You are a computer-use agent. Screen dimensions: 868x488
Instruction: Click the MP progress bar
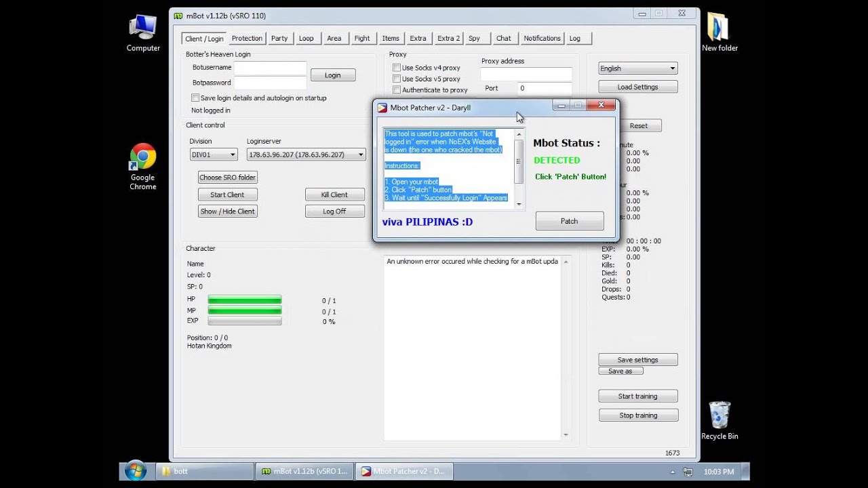[x=245, y=310]
